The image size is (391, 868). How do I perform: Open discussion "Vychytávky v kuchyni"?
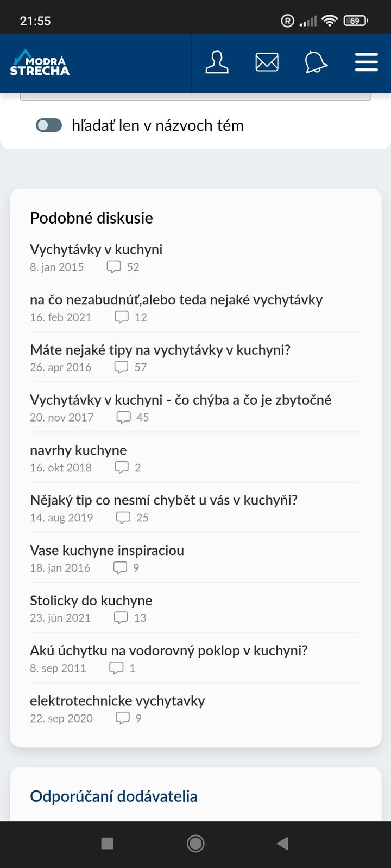[96, 250]
